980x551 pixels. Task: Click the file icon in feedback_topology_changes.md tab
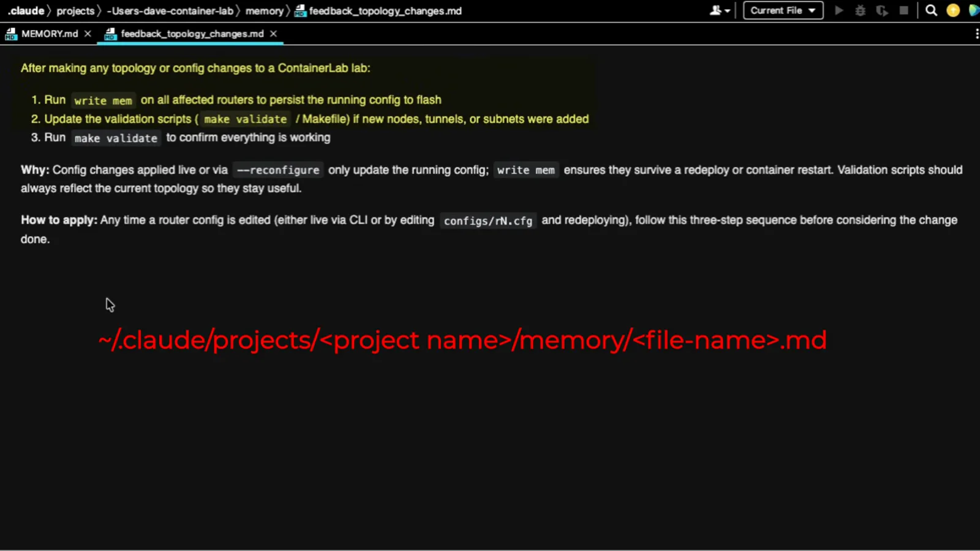coord(110,34)
